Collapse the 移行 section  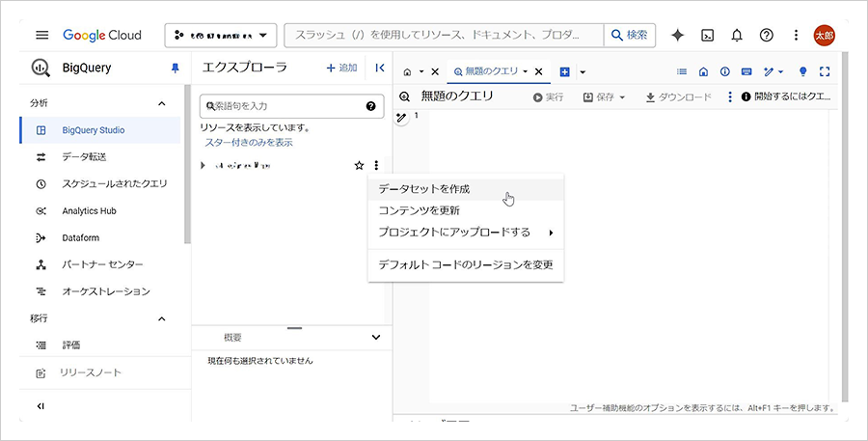click(x=162, y=318)
